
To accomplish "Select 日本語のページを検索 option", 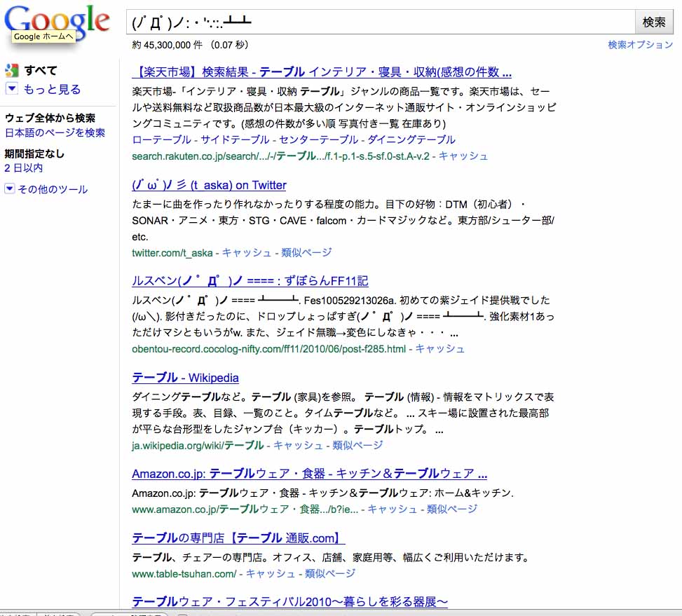I will coord(55,132).
